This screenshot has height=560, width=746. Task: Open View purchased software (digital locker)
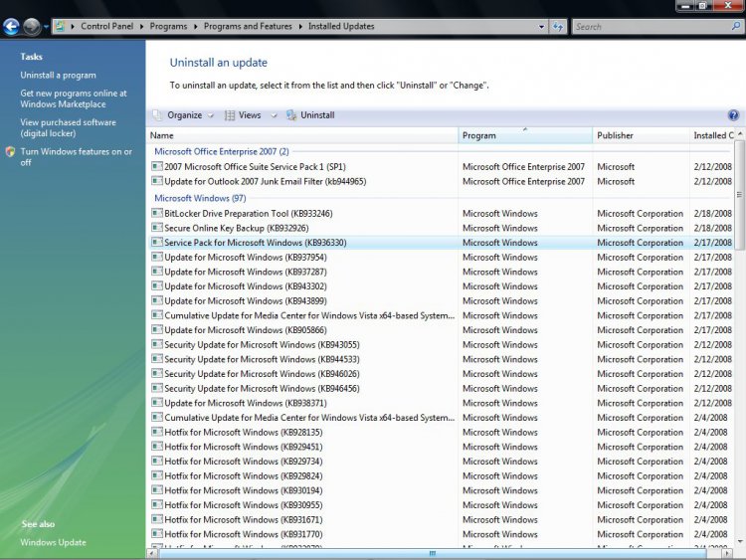click(68, 127)
